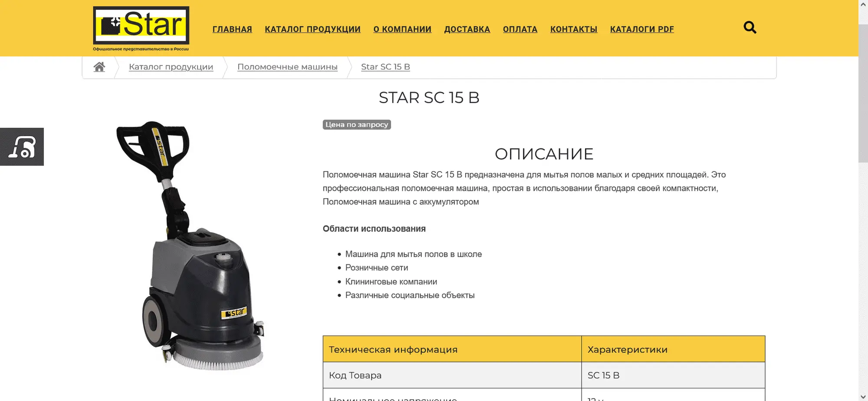Viewport: 868px width, 401px height.
Task: Select the ОПЛАТА navigation item
Action: 520,29
